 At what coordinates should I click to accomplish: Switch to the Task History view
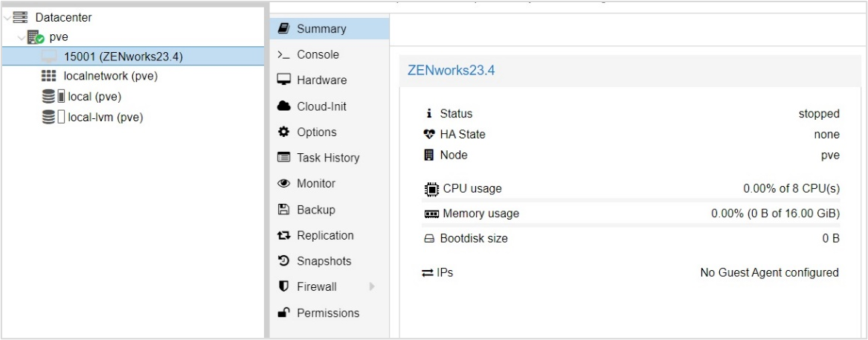(x=328, y=158)
